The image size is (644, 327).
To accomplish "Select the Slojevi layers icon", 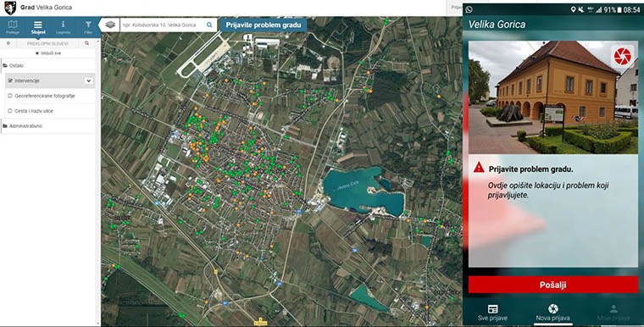I will tap(38, 27).
